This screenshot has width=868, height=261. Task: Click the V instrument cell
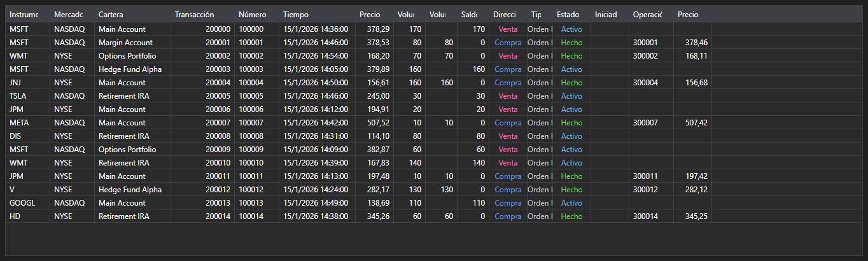[x=27, y=190]
